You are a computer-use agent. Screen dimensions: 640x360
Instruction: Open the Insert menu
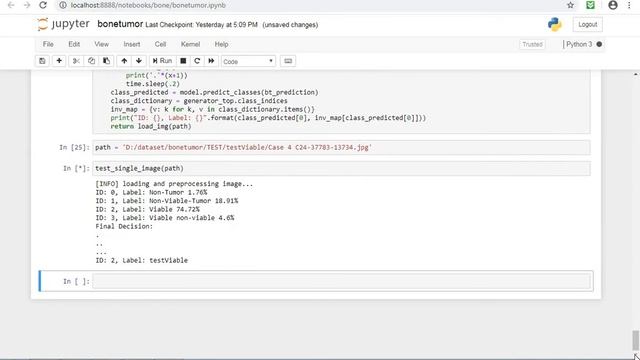coord(132,44)
